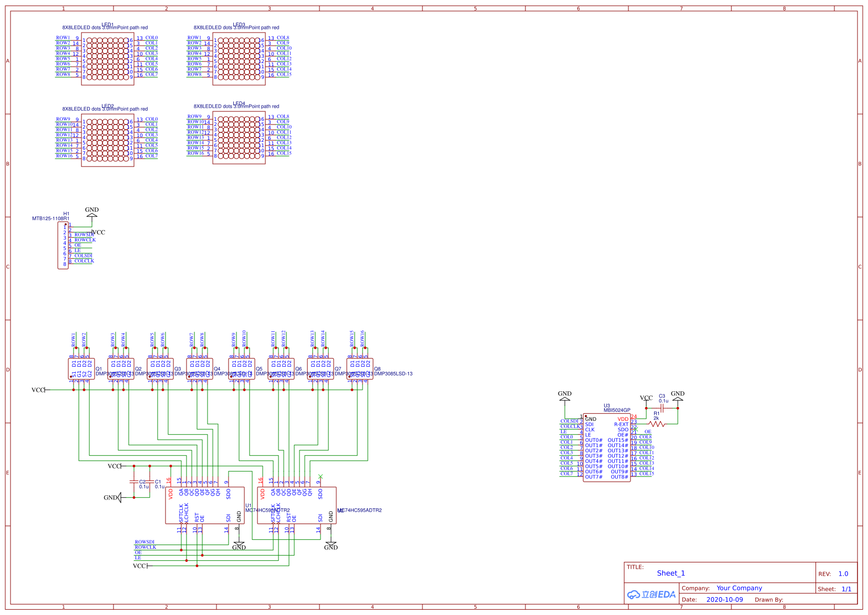Image resolution: width=868 pixels, height=615 pixels.
Task: Select the LED3 8x8 matrix symbol
Action: click(x=239, y=59)
